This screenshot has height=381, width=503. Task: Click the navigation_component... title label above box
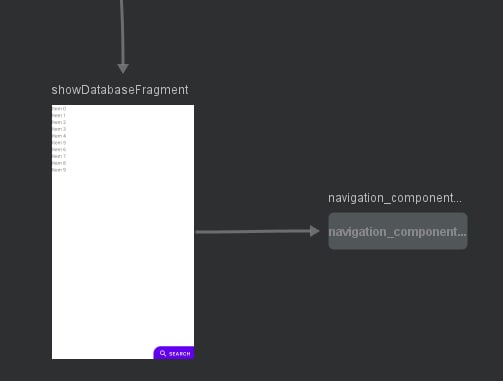point(395,198)
